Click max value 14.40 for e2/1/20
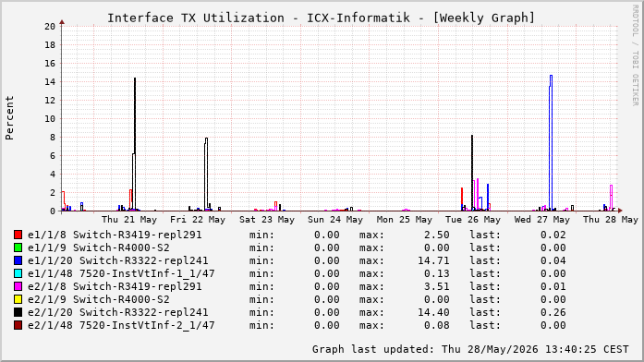This screenshot has height=362, width=644. (x=433, y=312)
